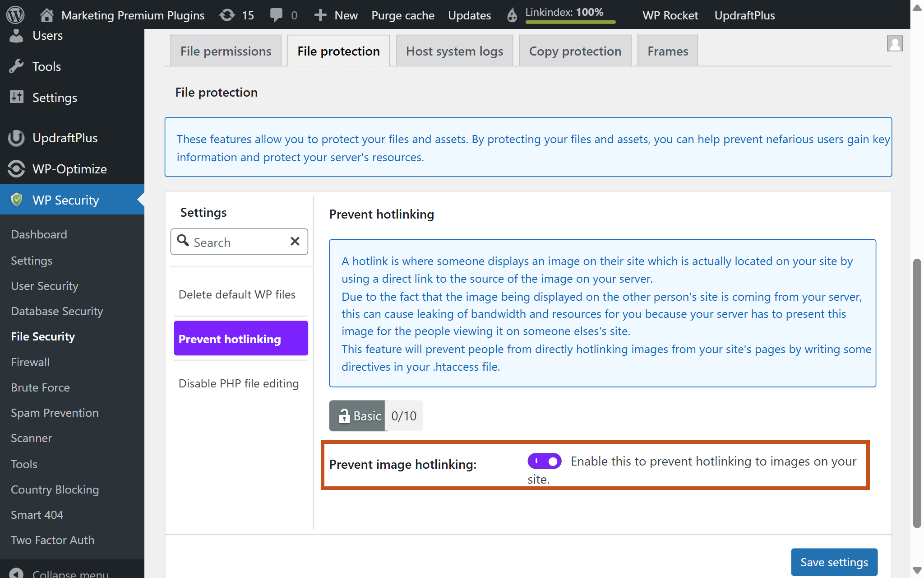The height and width of the screenshot is (578, 924).
Task: Click the Save settings button
Action: (x=834, y=562)
